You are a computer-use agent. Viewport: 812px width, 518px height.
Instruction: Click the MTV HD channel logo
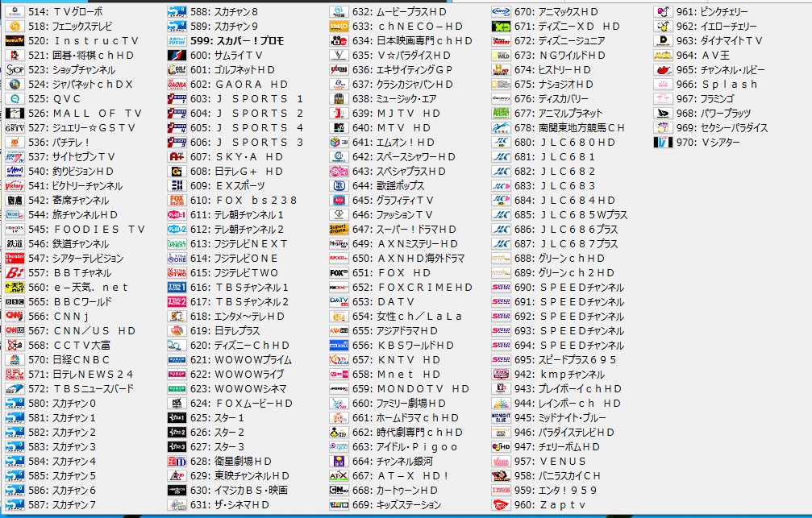coord(339,128)
